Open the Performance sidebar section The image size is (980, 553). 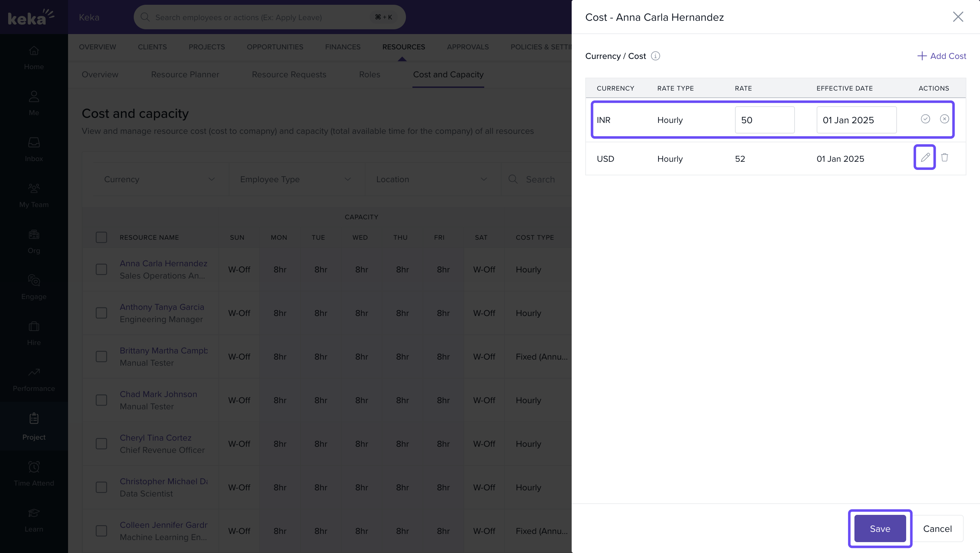click(34, 379)
